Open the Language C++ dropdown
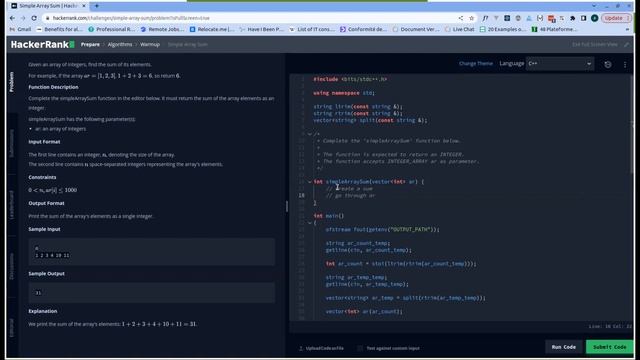 click(559, 64)
